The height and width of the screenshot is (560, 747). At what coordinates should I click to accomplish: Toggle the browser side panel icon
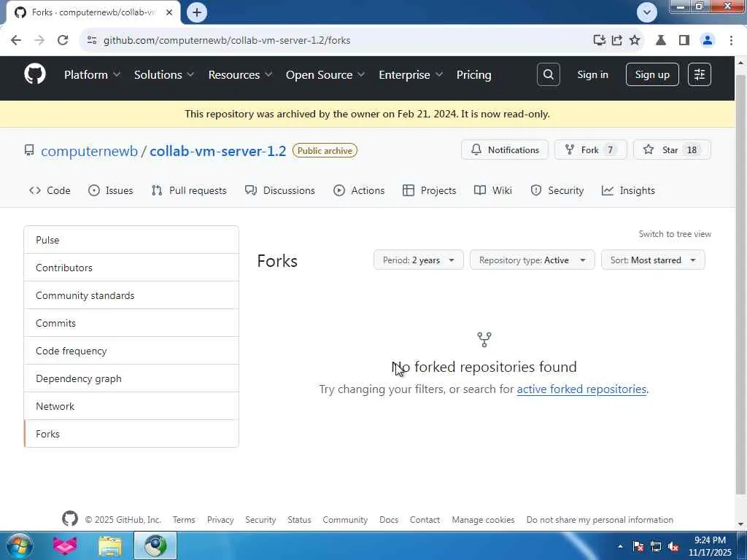point(684,40)
